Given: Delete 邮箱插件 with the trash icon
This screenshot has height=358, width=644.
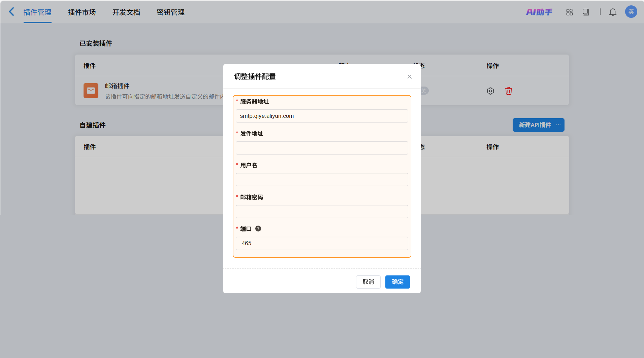Looking at the screenshot, I should click(508, 91).
